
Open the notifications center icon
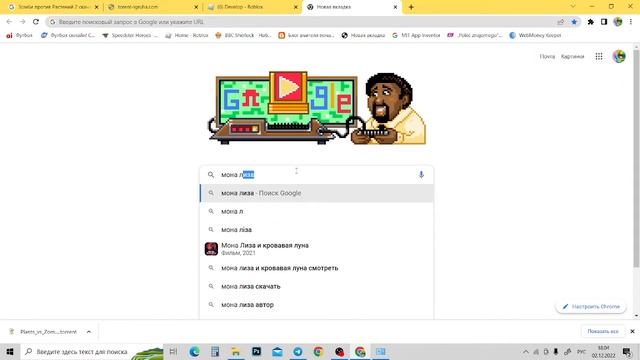(x=627, y=351)
